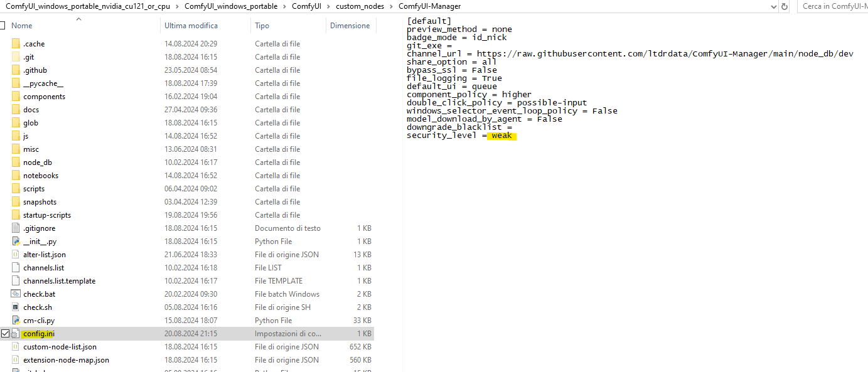
Task: Click custom-node-list.json size 652 KB
Action: point(359,347)
